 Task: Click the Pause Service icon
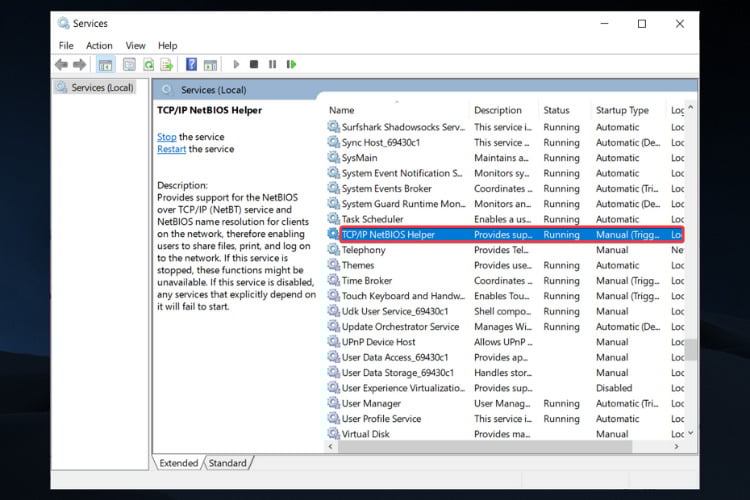272,64
